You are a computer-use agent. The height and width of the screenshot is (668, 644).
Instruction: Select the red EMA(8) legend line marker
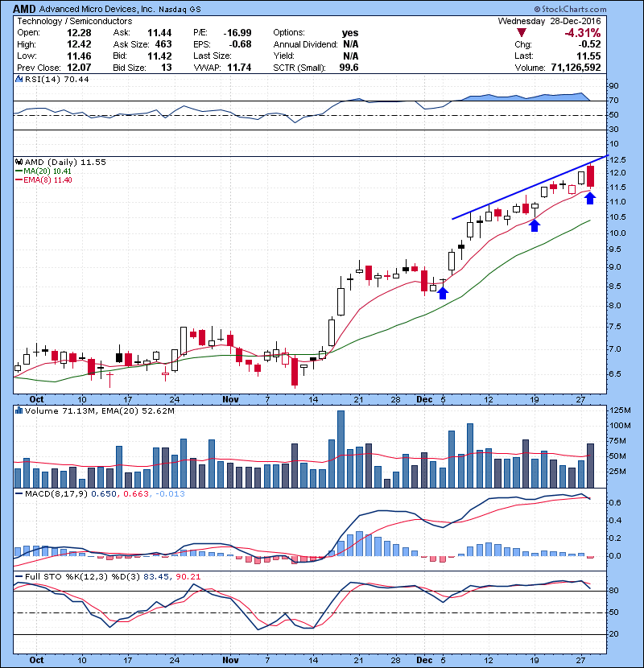tap(19, 179)
